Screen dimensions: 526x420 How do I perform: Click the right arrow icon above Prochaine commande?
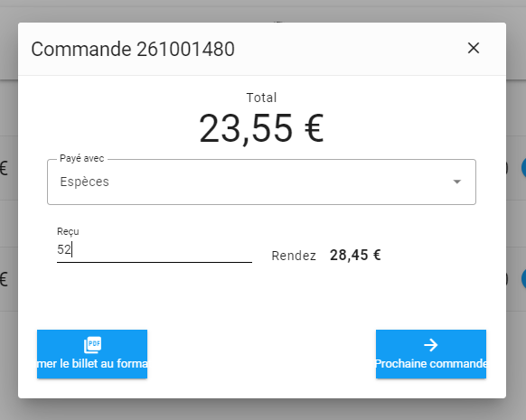point(431,345)
